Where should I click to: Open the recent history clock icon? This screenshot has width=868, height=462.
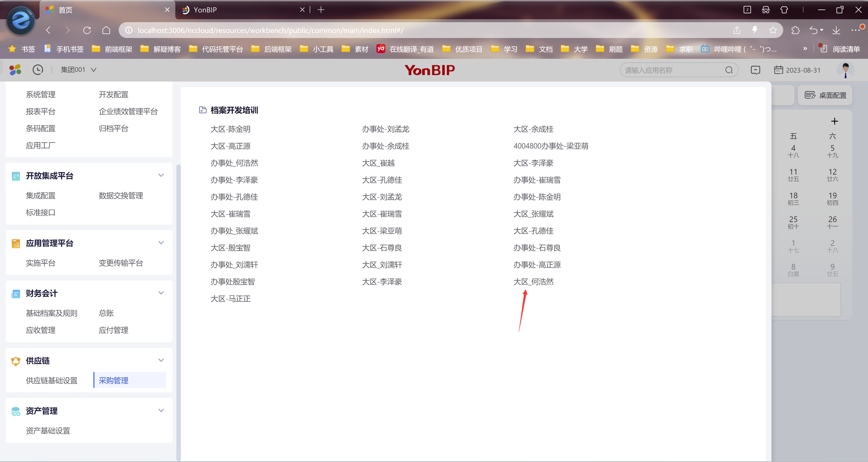tap(38, 70)
